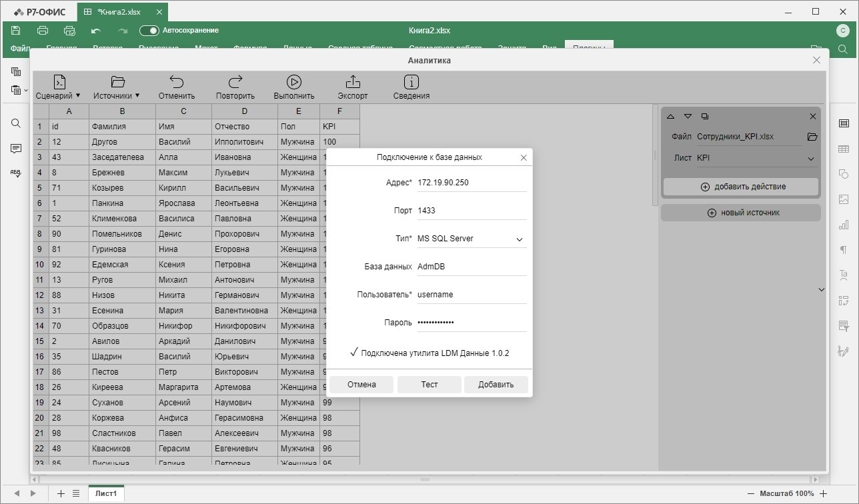Open the Сценарий dropdown
The width and height of the screenshot is (859, 504).
tap(58, 87)
